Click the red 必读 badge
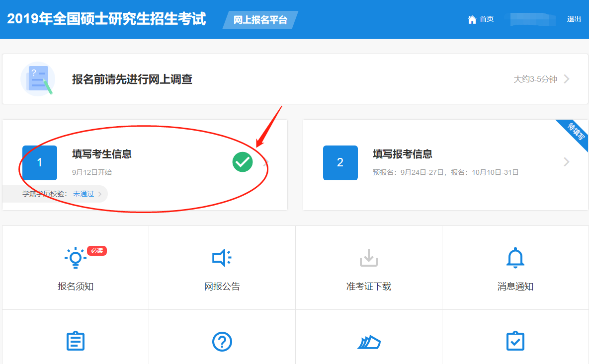The width and height of the screenshot is (589, 364). click(97, 251)
